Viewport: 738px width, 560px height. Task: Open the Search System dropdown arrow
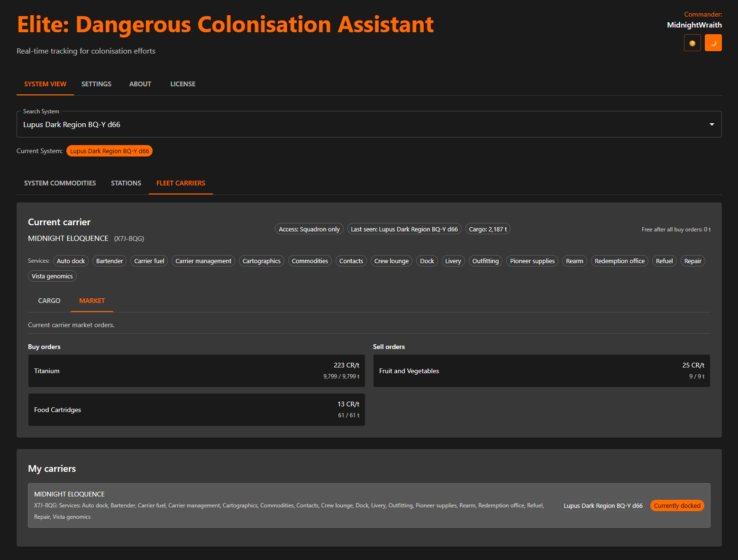coord(711,124)
